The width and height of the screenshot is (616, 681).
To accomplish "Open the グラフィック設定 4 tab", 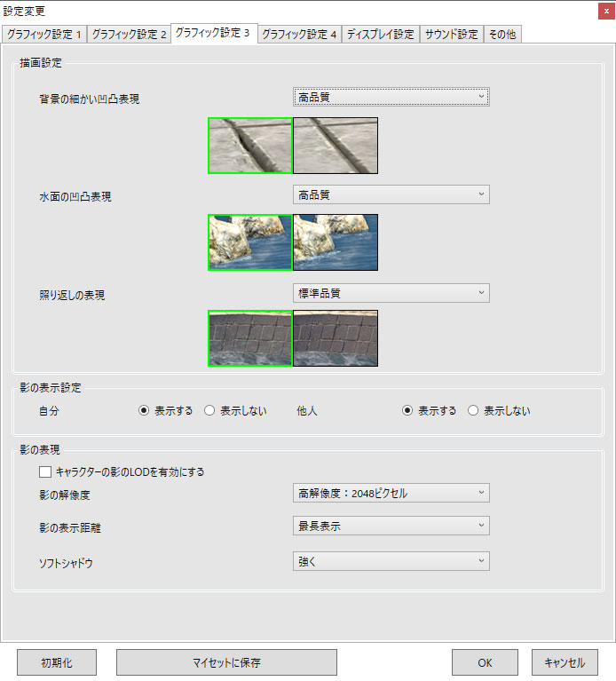I will coord(299,35).
